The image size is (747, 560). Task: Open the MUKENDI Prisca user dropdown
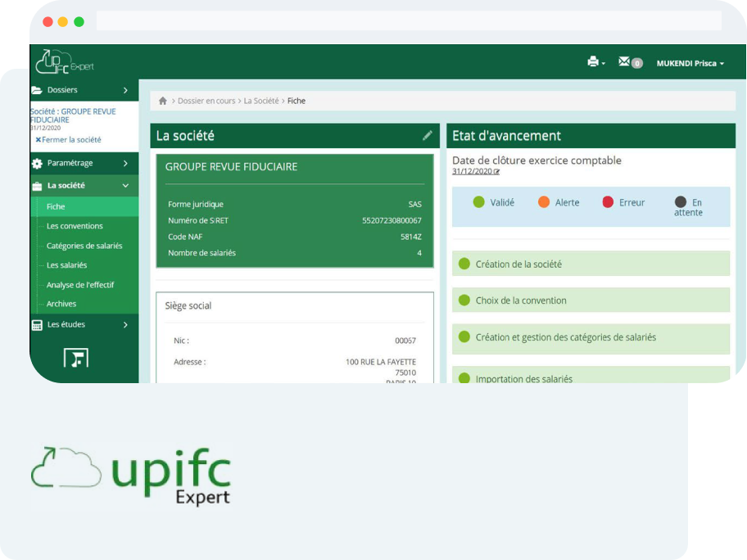(x=690, y=63)
